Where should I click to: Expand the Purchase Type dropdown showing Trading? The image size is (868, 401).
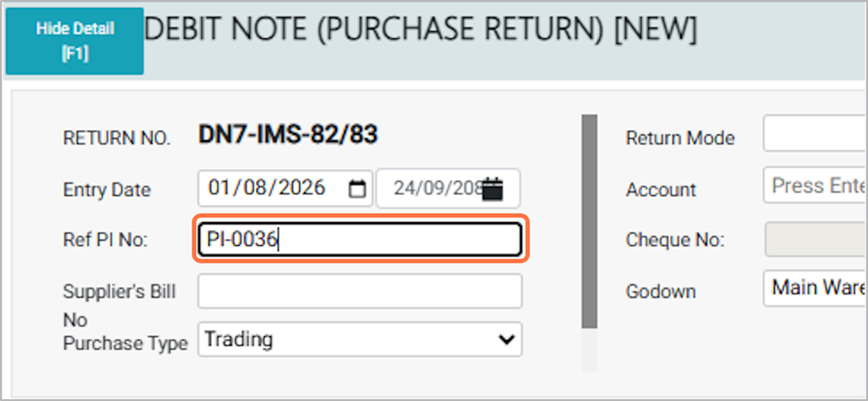(359, 339)
